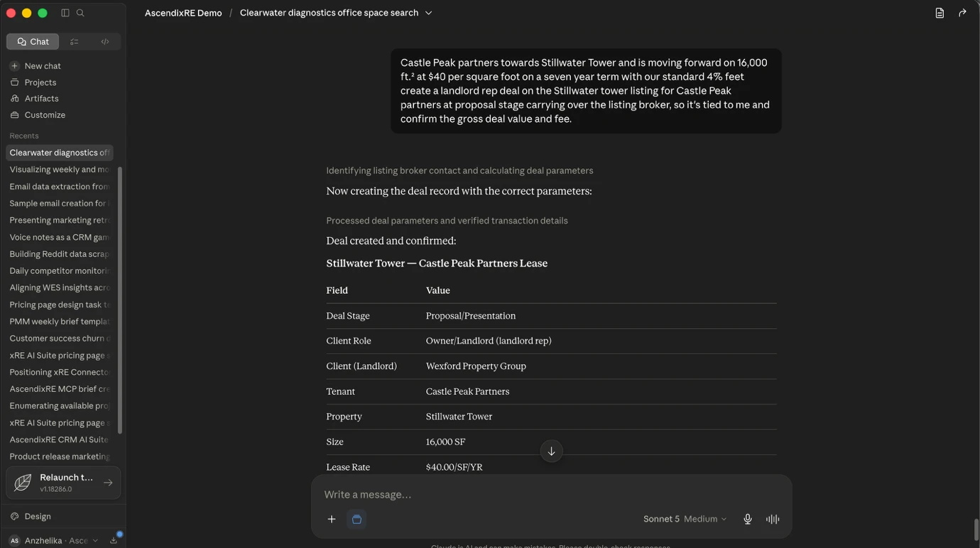This screenshot has width=980, height=548.
Task: Click the scroll to bottom arrow button
Action: [551, 451]
